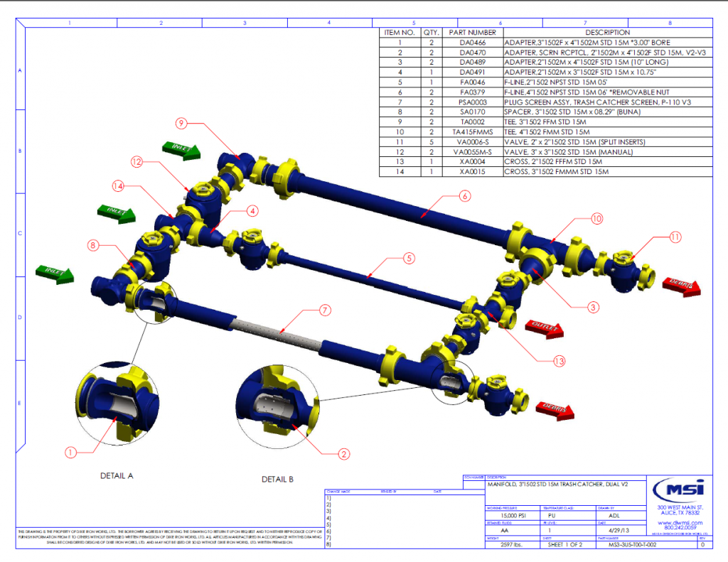Select balloon callout number 9 on the tee
The height and width of the screenshot is (562, 728).
click(x=181, y=123)
